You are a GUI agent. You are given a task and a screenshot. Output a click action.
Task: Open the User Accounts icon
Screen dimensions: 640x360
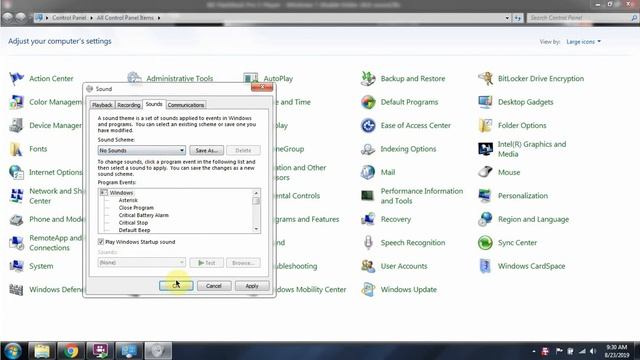click(368, 266)
